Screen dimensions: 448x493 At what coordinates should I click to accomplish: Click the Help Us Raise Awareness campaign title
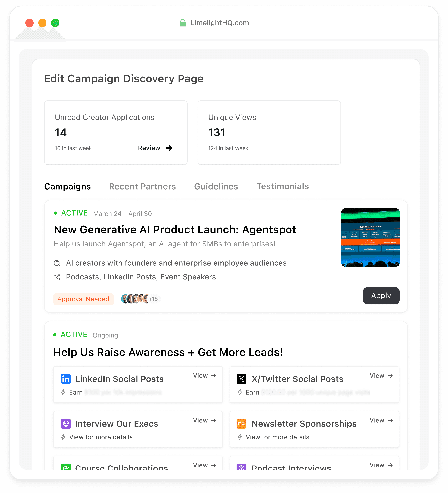(x=168, y=352)
